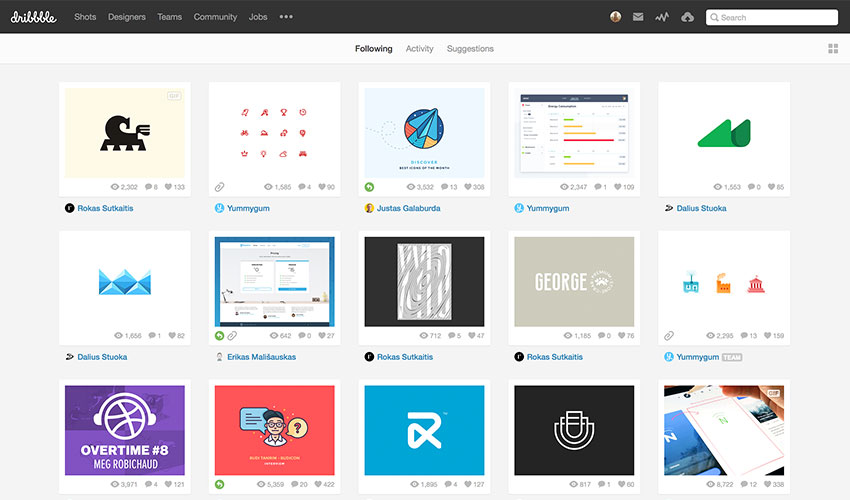The height and width of the screenshot is (500, 850).
Task: Select the Following tab
Action: coord(374,49)
